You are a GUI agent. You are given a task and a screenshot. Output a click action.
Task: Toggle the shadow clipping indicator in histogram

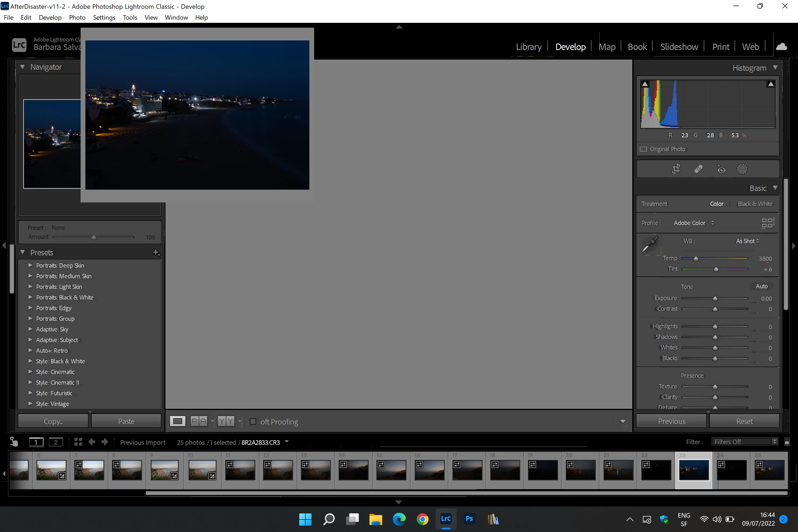tap(645, 84)
